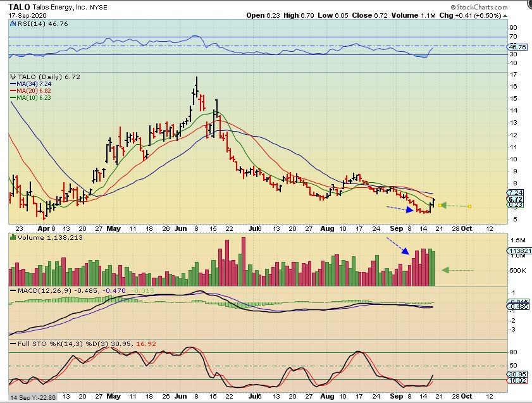This screenshot has height=403, width=532.
Task: Click the volume bars icon beside Volume label
Action: click(x=13, y=237)
